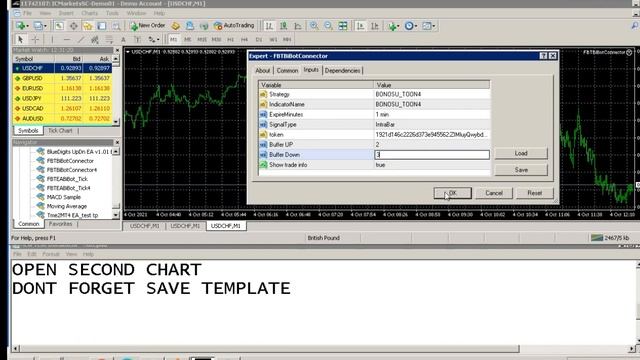Zoom out on the chart
The image size is (640, 360).
pos(328,26)
